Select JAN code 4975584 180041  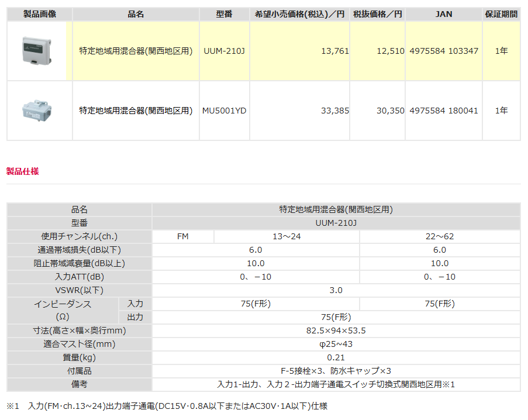coord(444,111)
